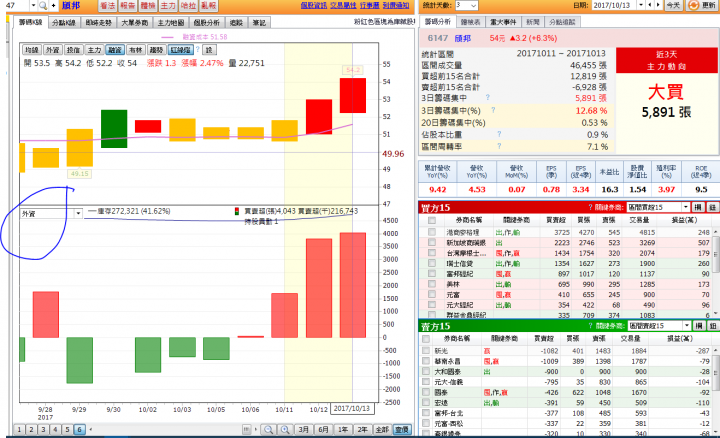This screenshot has width=720, height=438.
Task: Open 交易屬性 link
Action: [x=343, y=6]
